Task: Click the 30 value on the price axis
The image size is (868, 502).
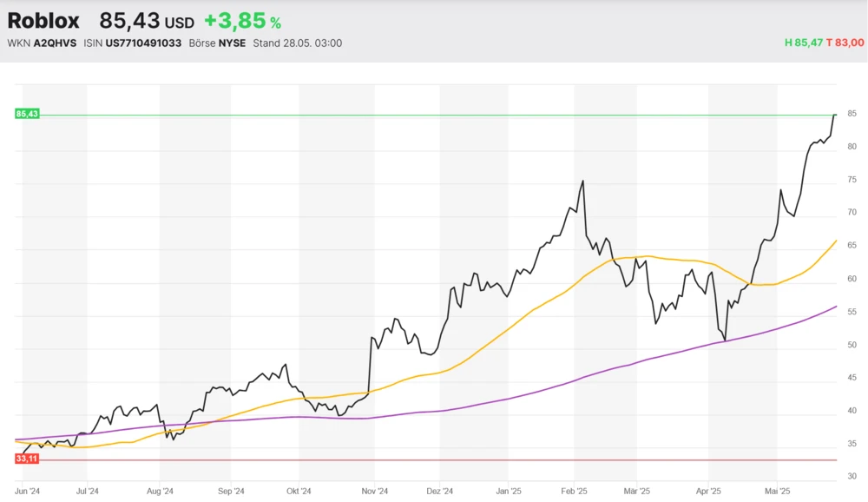Action: coord(852,477)
